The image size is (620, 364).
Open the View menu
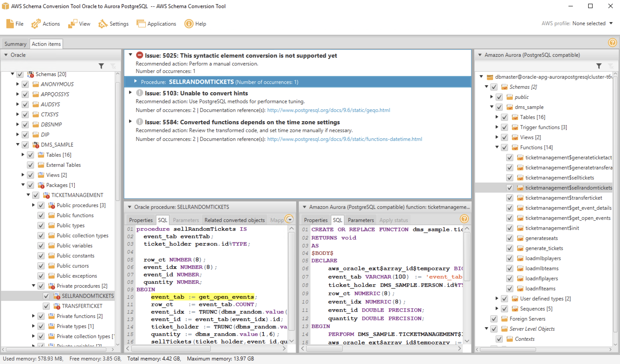[x=79, y=24]
